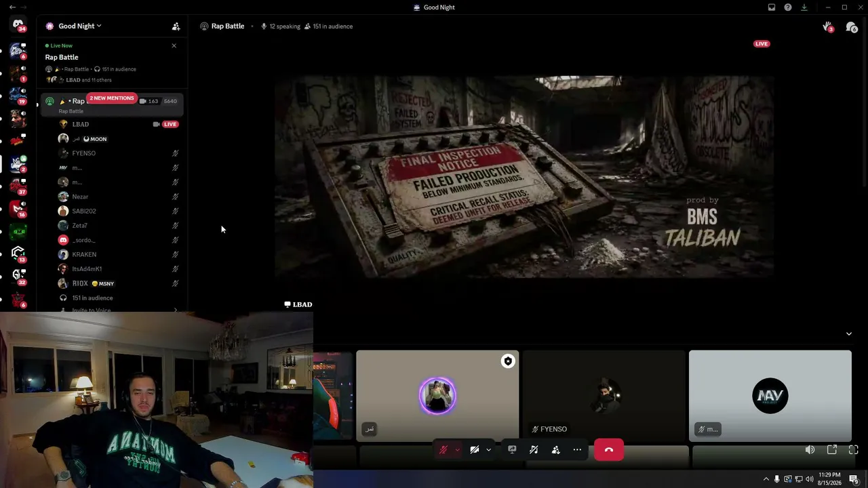Open the Good Night server dropdown
Image resolution: width=868 pixels, height=488 pixels.
point(79,26)
